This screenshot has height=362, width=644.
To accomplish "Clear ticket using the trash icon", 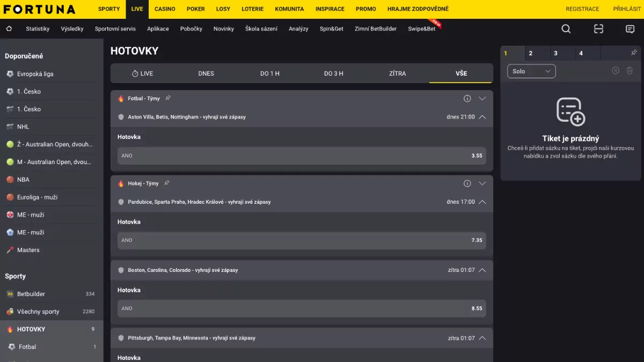I will [630, 71].
